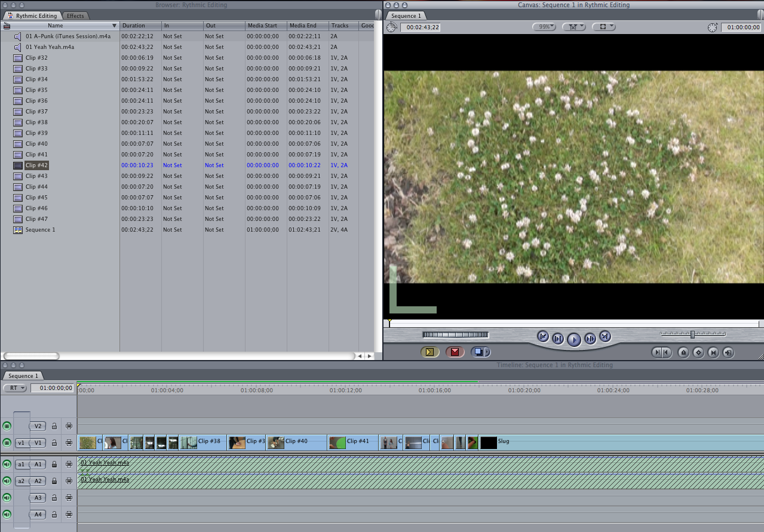Click the Match Frame icon in the Canvas
This screenshot has width=764, height=532.
728,352
